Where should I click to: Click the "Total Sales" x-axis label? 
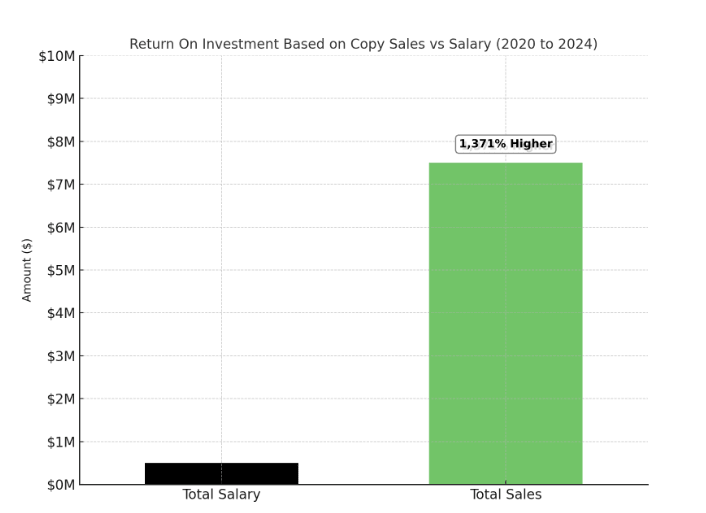point(505,495)
